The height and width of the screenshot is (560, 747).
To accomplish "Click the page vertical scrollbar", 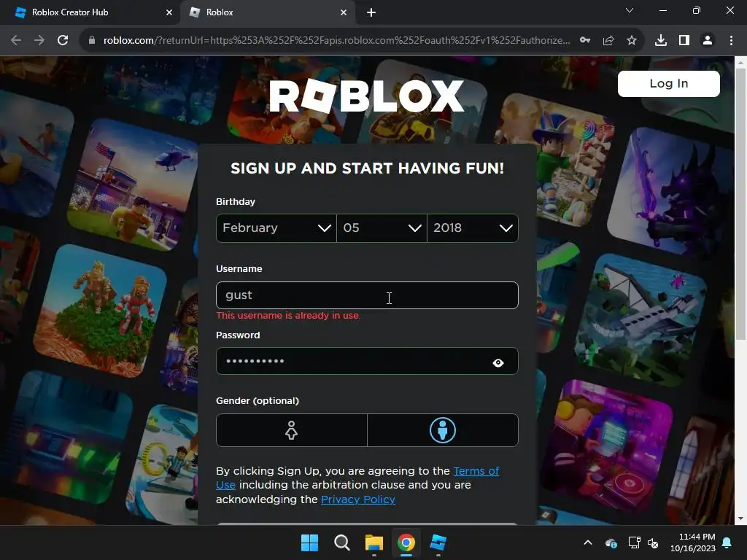I will tap(740, 204).
